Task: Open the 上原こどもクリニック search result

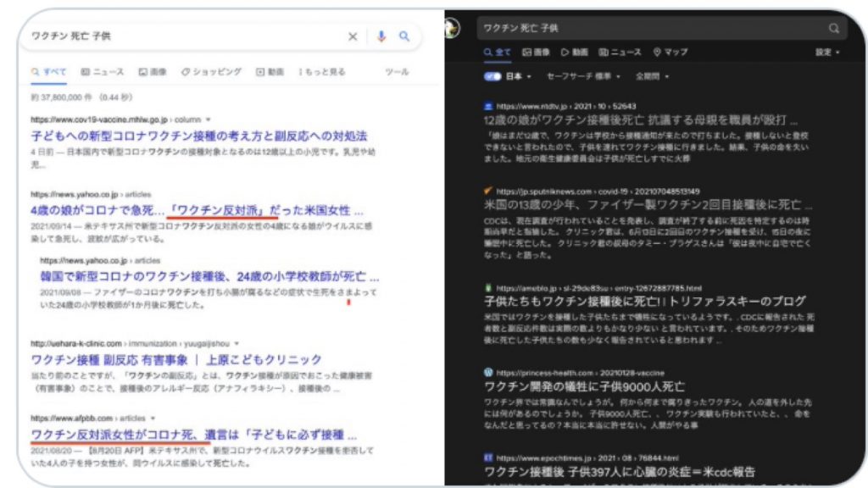Action: coord(176,360)
